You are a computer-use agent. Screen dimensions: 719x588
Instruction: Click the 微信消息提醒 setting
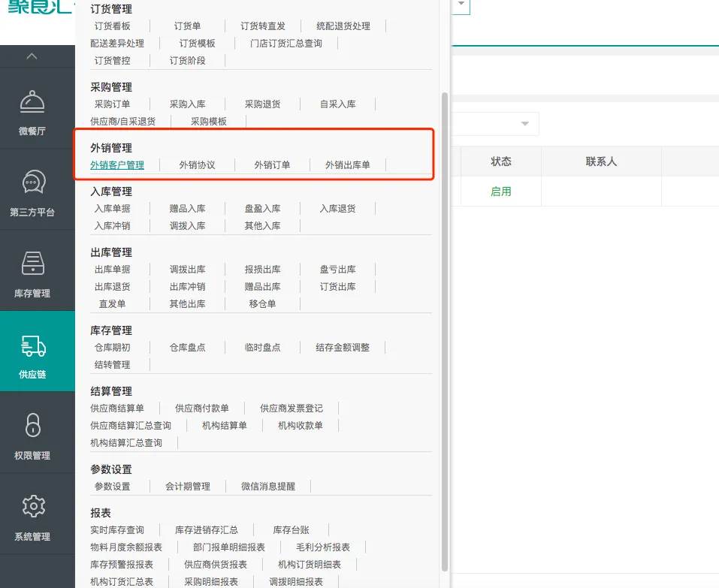point(268,487)
